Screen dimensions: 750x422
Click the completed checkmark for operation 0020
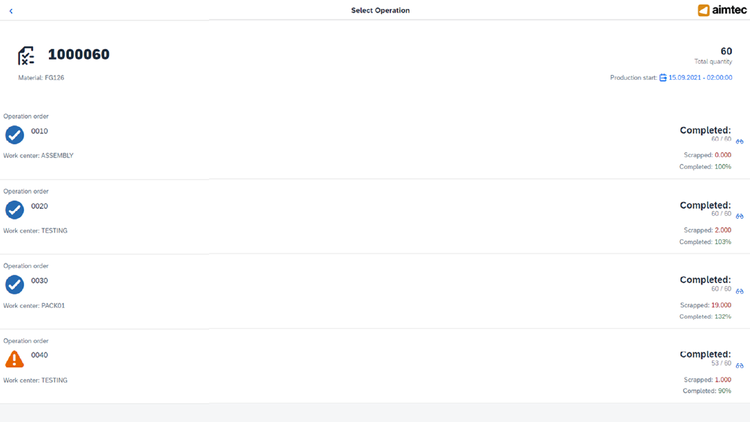[x=14, y=210]
